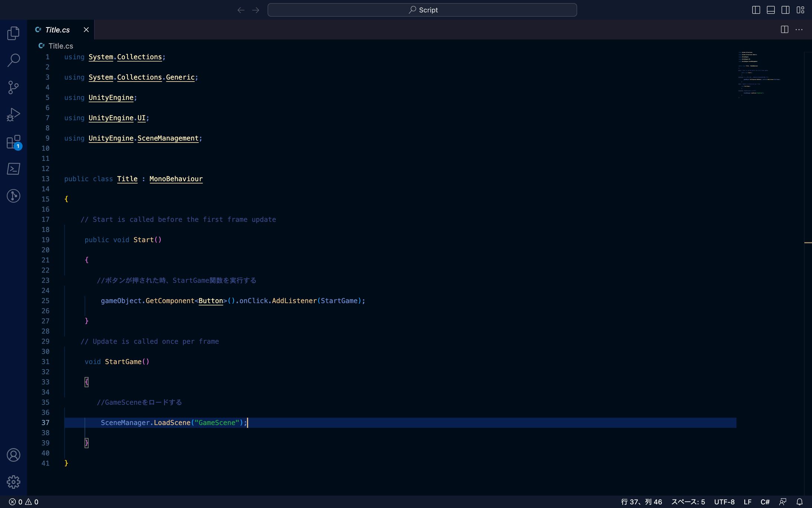The image size is (812, 508).
Task: Select the Title.cs editor tab
Action: click(57, 30)
